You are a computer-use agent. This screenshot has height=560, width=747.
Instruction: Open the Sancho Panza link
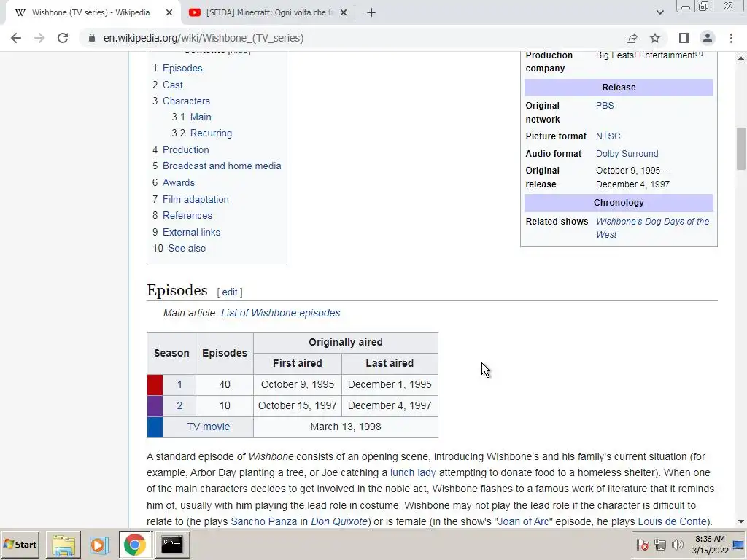[264, 522]
